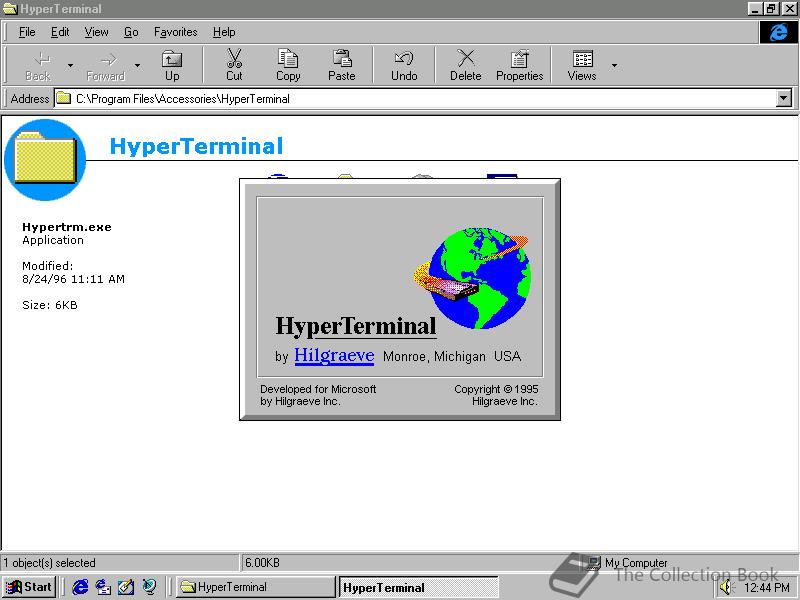
Task: Click the '1 object(s) selected' status text
Action: point(49,563)
